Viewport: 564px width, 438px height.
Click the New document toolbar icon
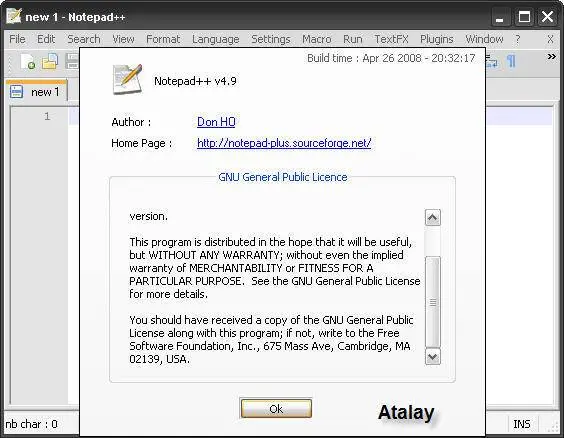[28, 61]
